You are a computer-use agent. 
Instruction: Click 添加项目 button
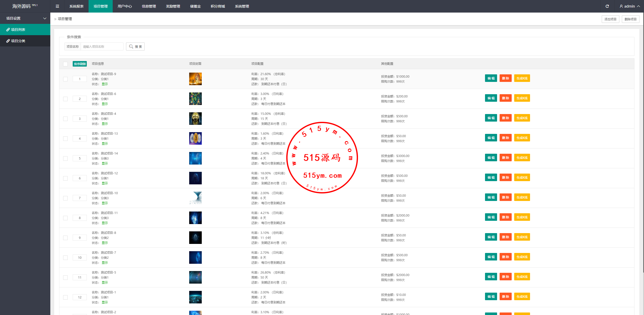tap(610, 19)
